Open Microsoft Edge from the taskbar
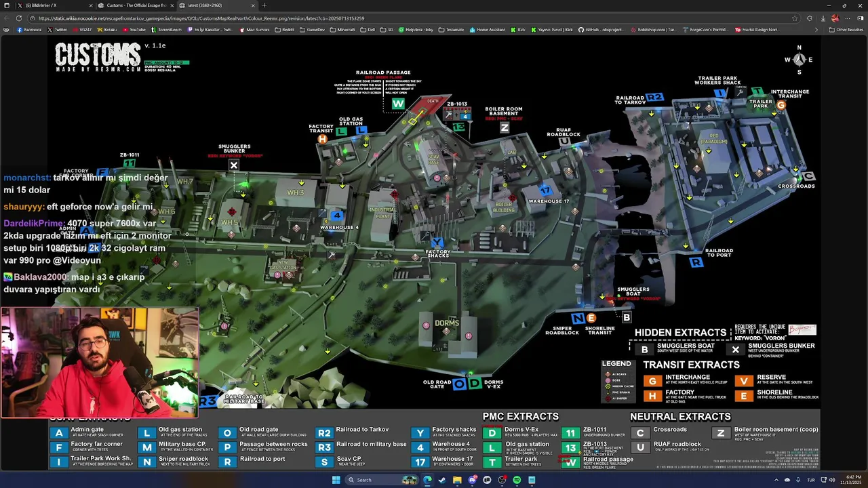The height and width of the screenshot is (488, 868). 427,480
